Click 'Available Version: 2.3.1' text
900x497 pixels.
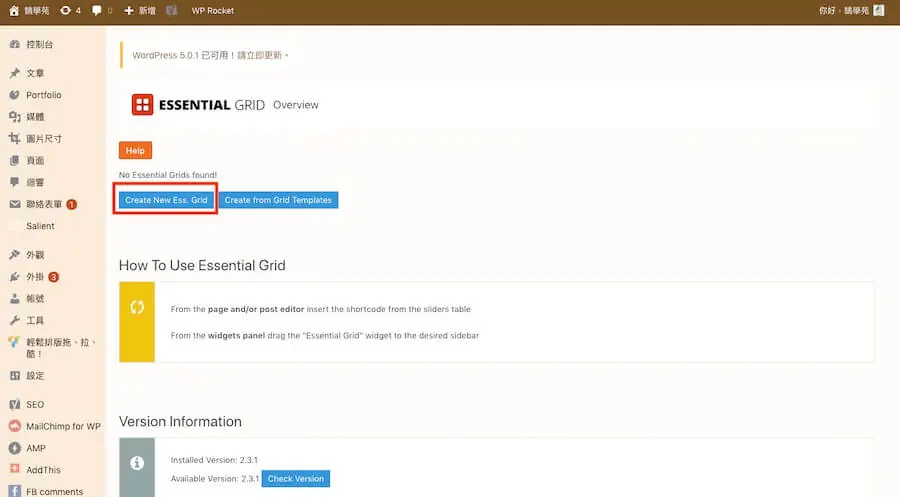(215, 478)
